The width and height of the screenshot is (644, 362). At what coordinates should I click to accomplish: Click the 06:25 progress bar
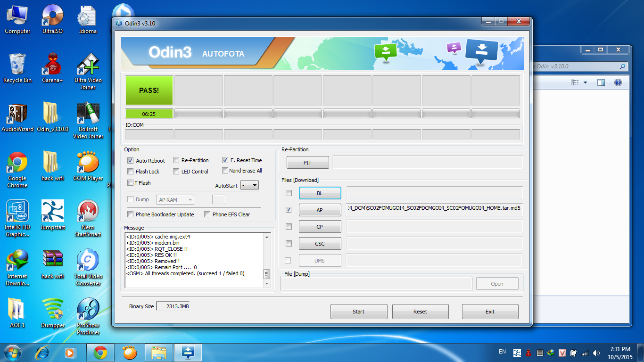pos(149,114)
